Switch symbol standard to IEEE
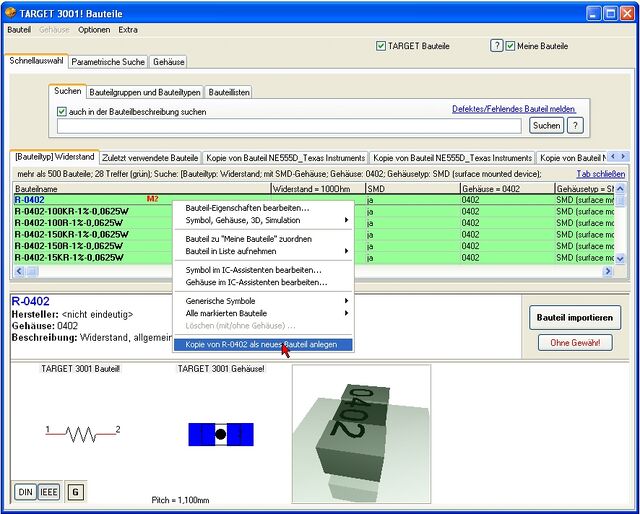The image size is (640, 514). pos(49,492)
